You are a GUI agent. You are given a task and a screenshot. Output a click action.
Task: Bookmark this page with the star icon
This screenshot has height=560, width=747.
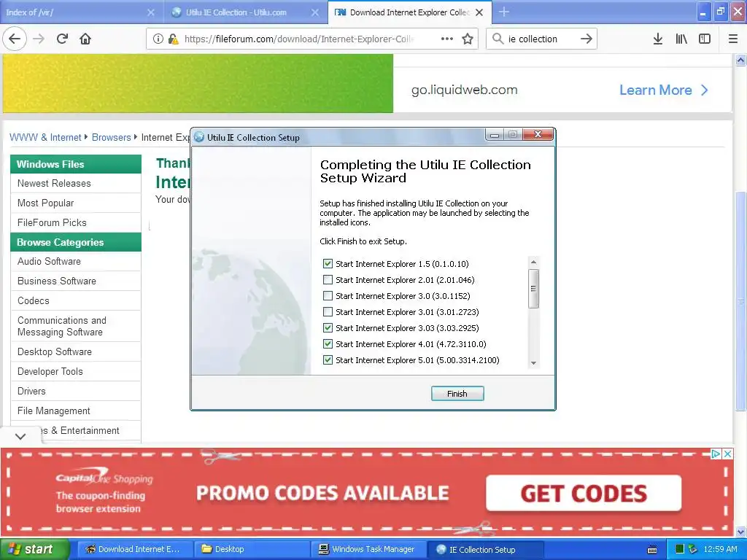coord(468,39)
